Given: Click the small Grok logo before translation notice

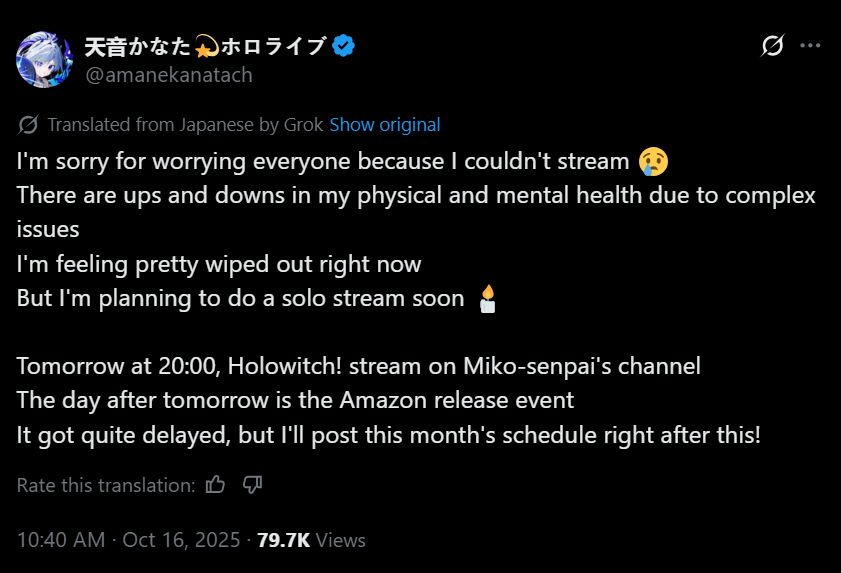Looking at the screenshot, I should pos(28,125).
